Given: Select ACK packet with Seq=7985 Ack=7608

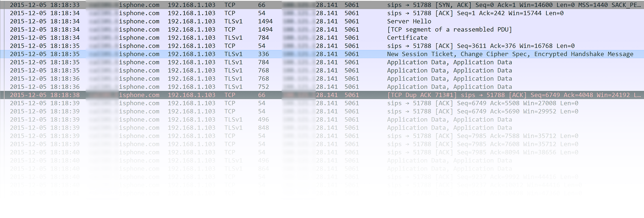Looking at the screenshot, I should (x=322, y=144).
